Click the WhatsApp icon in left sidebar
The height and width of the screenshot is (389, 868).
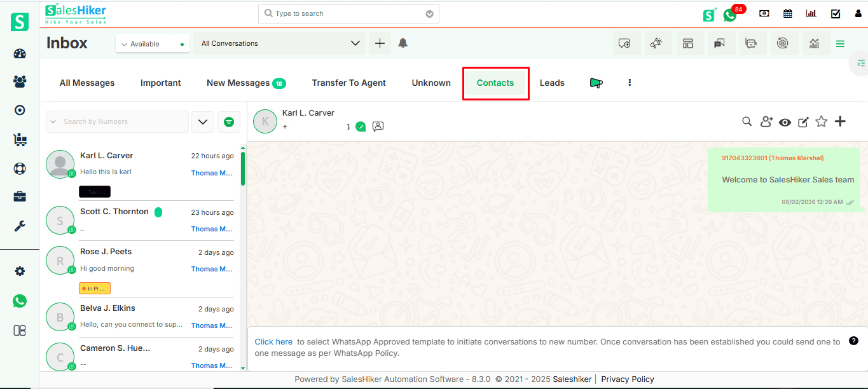click(x=20, y=301)
